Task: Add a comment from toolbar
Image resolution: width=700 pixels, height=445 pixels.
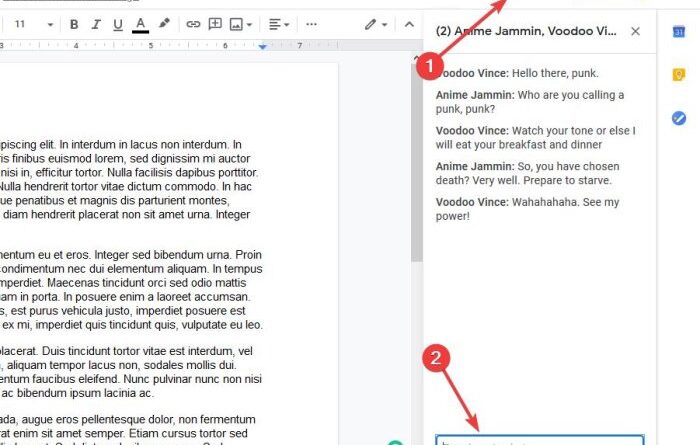Action: point(215,24)
